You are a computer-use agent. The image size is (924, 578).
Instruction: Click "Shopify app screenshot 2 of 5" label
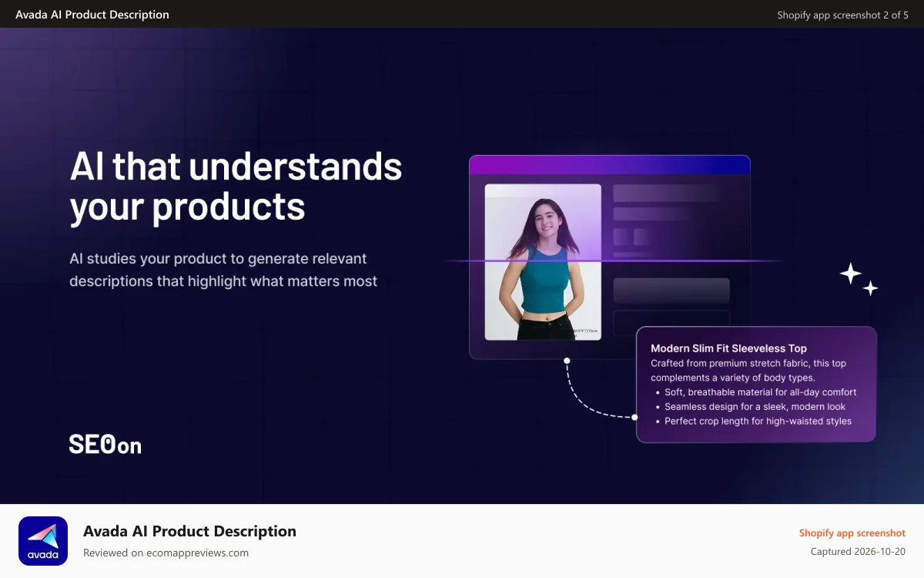[842, 15]
